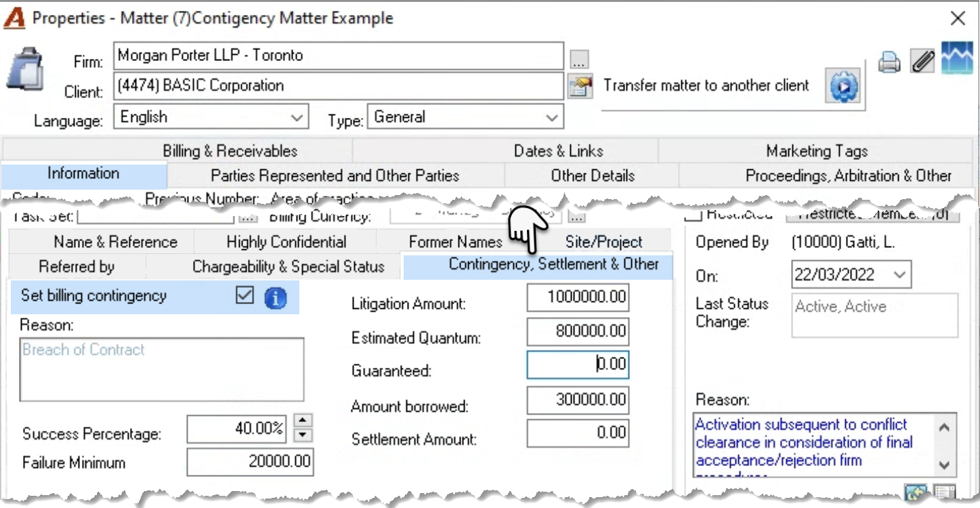This screenshot has height=508, width=980.
Task: Open the client details icon next to Client field
Action: click(580, 87)
